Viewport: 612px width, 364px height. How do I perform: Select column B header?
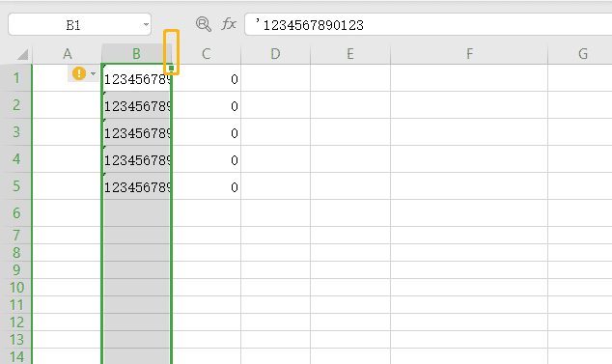pos(136,54)
